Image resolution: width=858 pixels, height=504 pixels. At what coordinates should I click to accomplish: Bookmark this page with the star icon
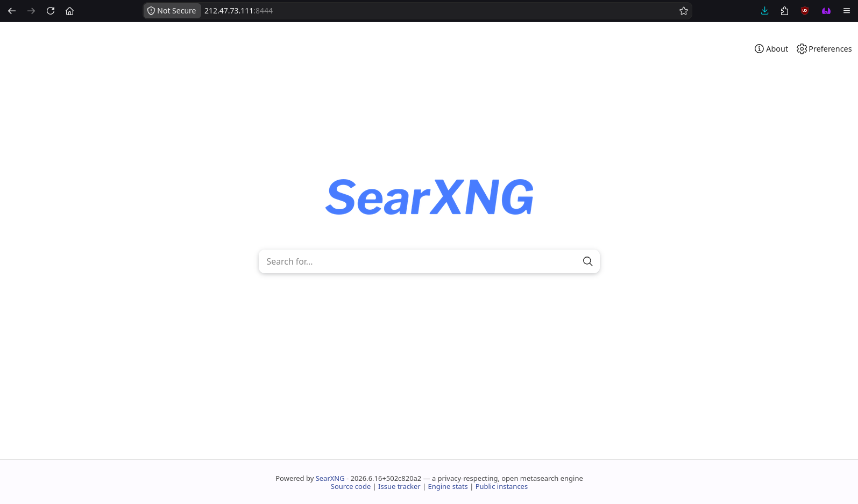point(684,11)
